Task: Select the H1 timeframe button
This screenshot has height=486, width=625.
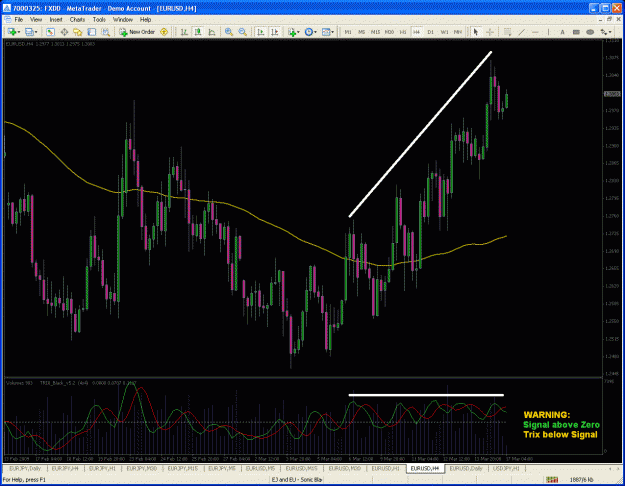Action: [403, 32]
